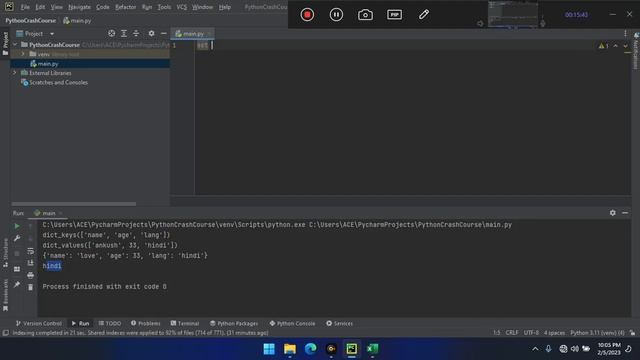Toggle scroll to end in the Run console
The width and height of the screenshot is (640, 360).
tap(31, 263)
